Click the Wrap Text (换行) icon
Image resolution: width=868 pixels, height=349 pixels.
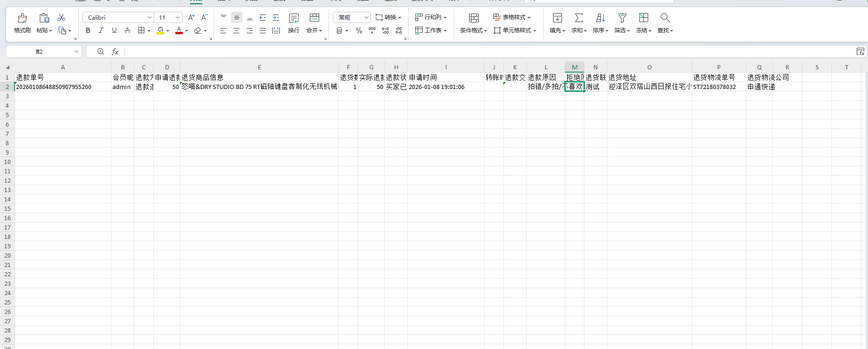[294, 18]
